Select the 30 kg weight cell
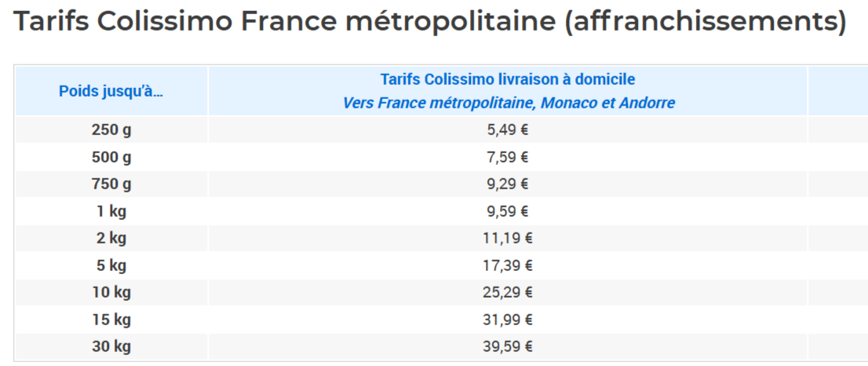 tap(111, 346)
